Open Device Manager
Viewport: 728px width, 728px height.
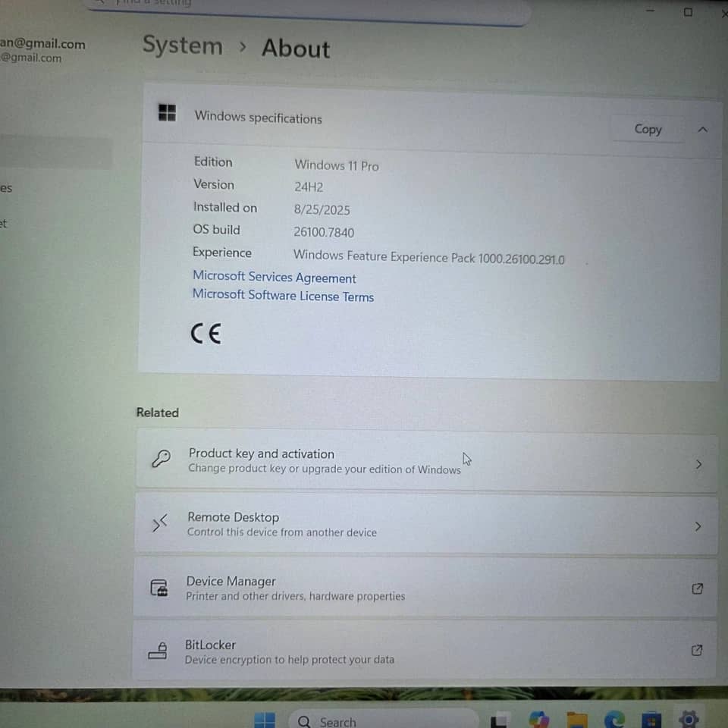tap(425, 587)
